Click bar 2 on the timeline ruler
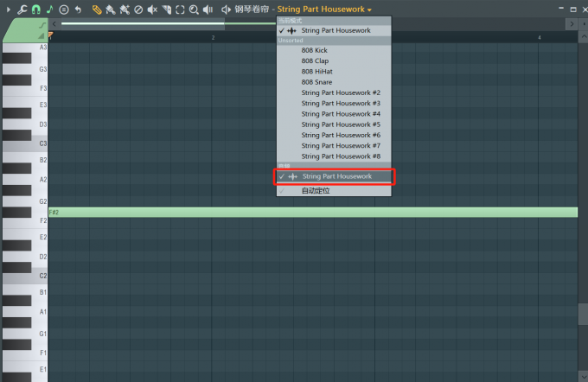 click(213, 37)
